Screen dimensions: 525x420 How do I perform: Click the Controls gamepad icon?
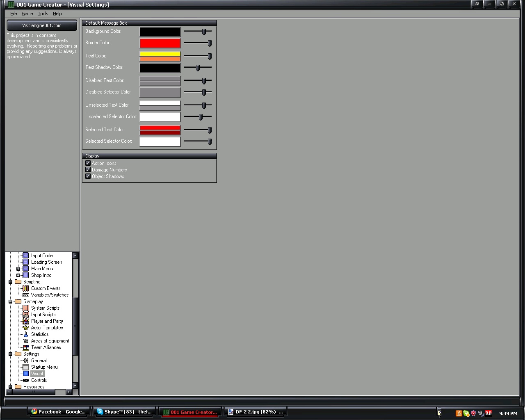pyautogui.click(x=26, y=380)
